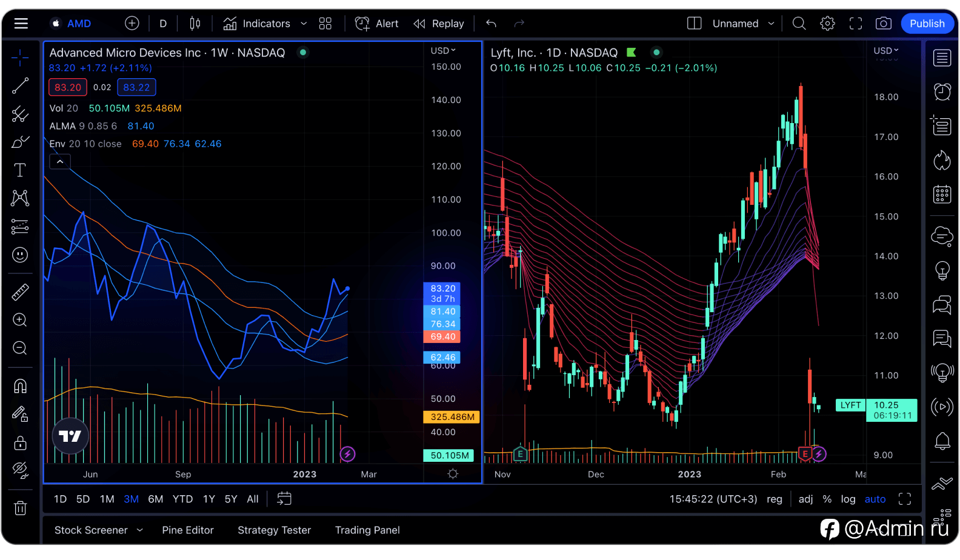Open candlestick chart type selector
Screen dimensions: 960x560
point(195,24)
